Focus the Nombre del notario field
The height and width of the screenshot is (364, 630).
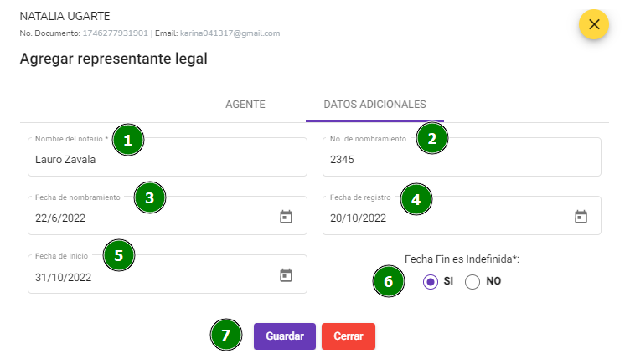(168, 157)
